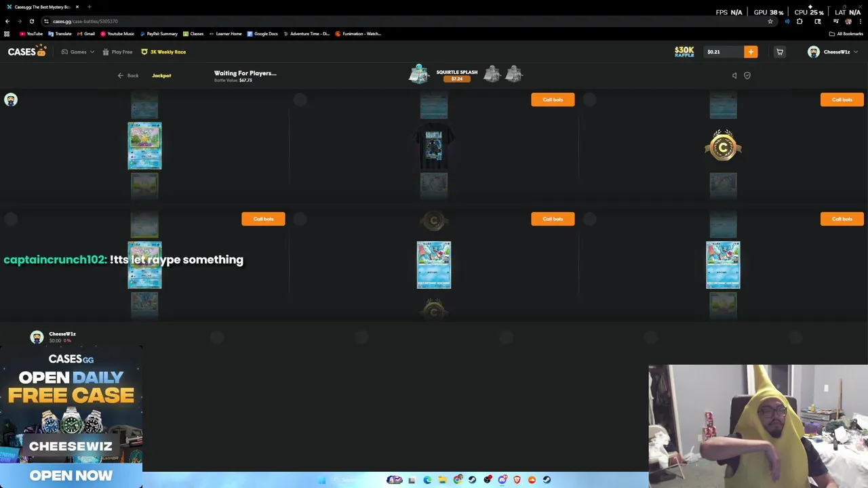Open the Funimation bookmark

pos(358,34)
